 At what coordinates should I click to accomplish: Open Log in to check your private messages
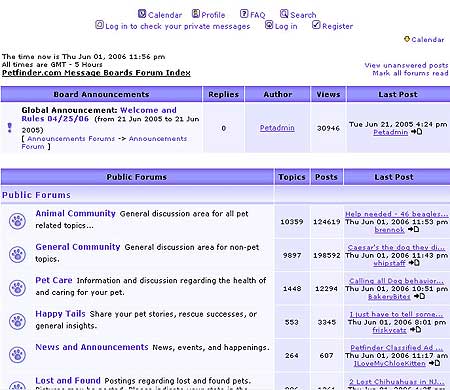pyautogui.click(x=178, y=26)
